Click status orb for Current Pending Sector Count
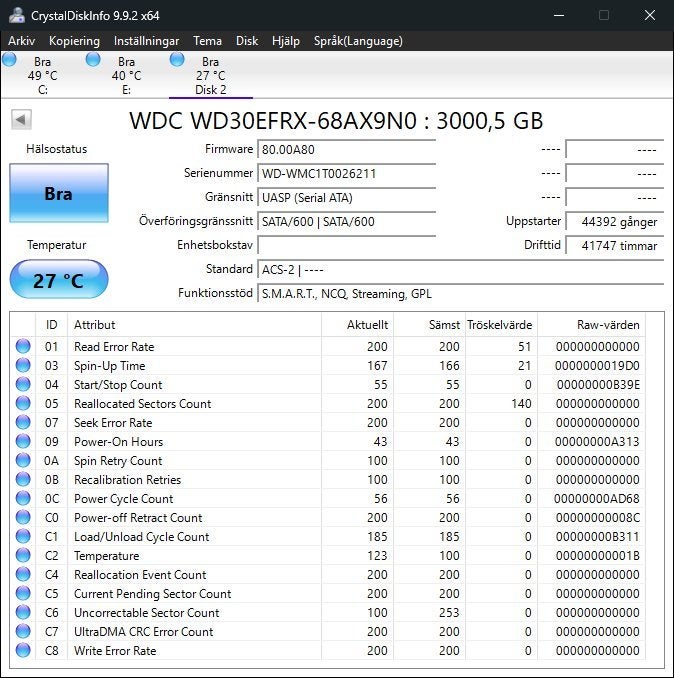Screen dimensions: 674x678 tap(23, 593)
